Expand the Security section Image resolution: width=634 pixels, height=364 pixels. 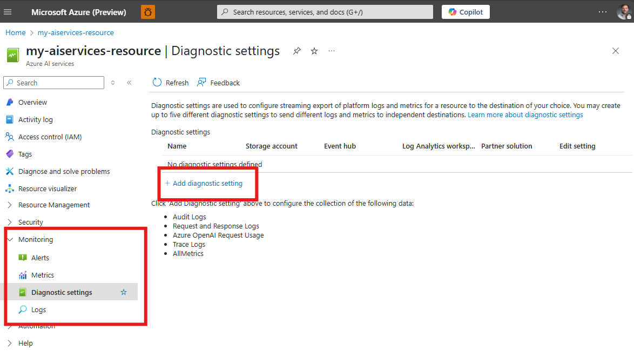pos(11,222)
